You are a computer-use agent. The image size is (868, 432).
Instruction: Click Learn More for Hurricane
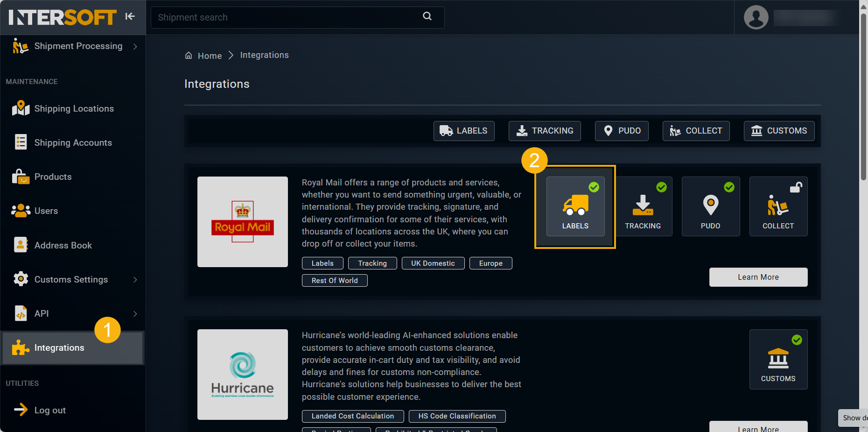pyautogui.click(x=758, y=427)
